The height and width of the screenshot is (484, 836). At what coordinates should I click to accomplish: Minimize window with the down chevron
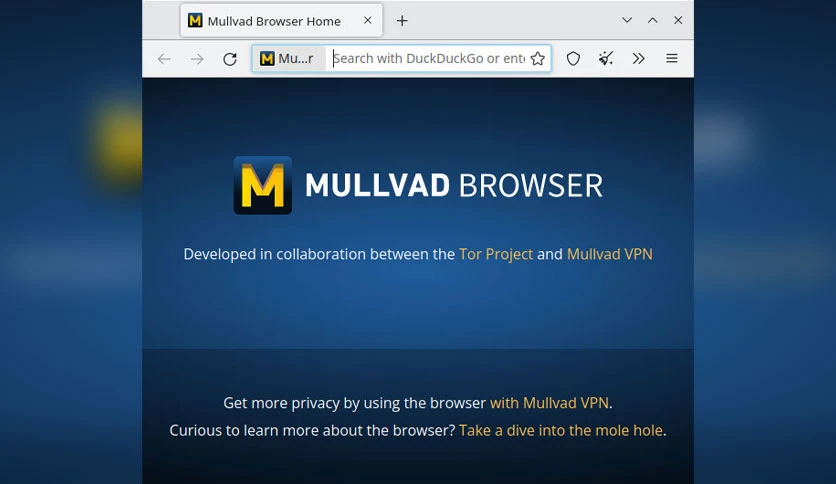coord(627,20)
